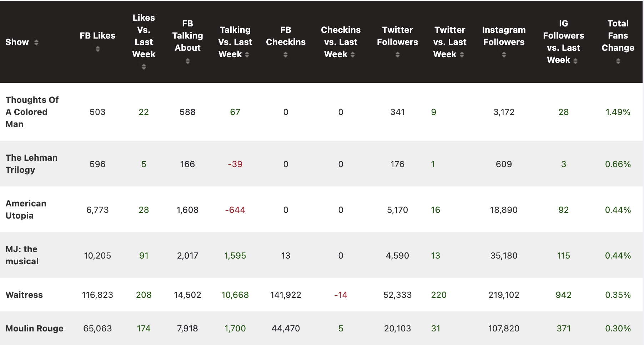Click the sort arrows beside Show header

(x=36, y=42)
